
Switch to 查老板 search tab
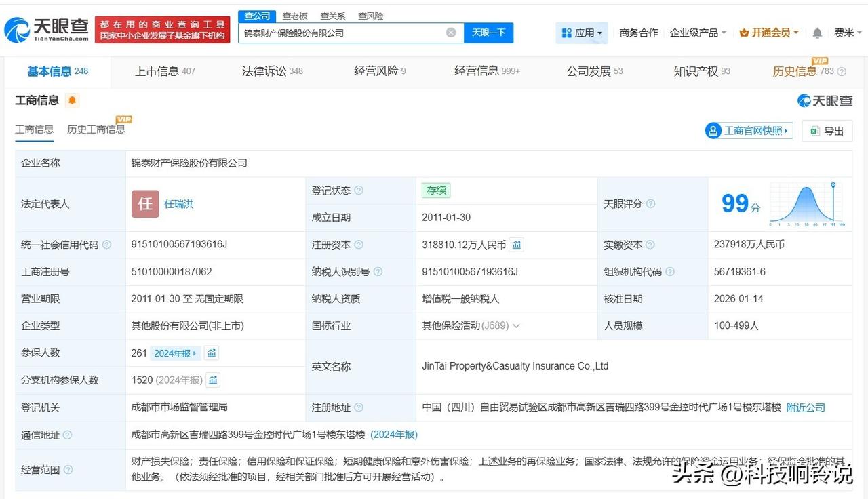[x=295, y=16]
